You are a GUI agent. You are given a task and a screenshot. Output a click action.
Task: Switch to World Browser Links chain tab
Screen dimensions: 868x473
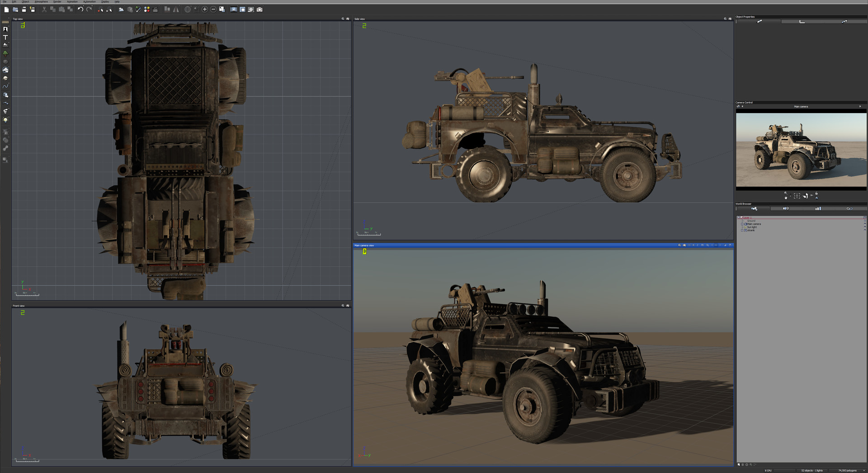849,208
